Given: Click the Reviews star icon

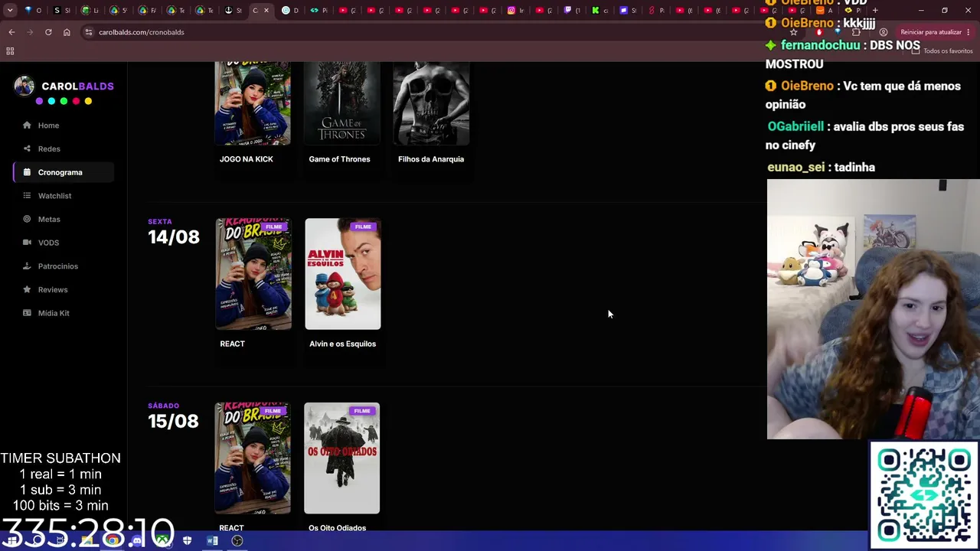Looking at the screenshot, I should point(28,290).
